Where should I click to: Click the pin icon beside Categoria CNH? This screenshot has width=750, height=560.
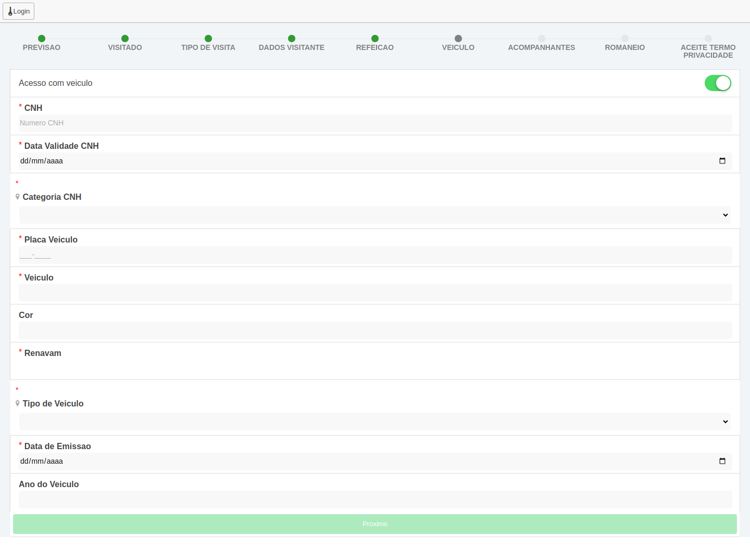point(18,197)
